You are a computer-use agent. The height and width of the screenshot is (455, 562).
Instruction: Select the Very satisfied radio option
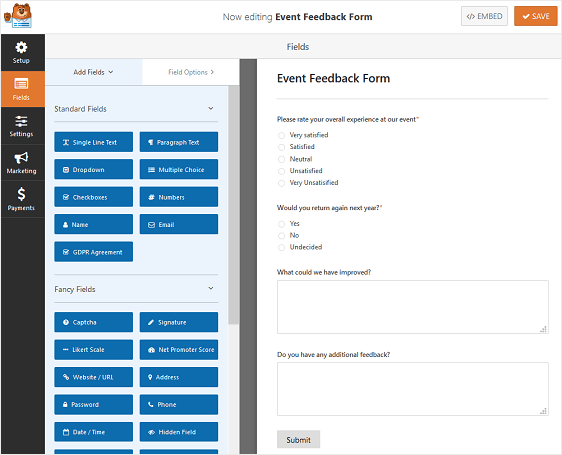(x=282, y=135)
